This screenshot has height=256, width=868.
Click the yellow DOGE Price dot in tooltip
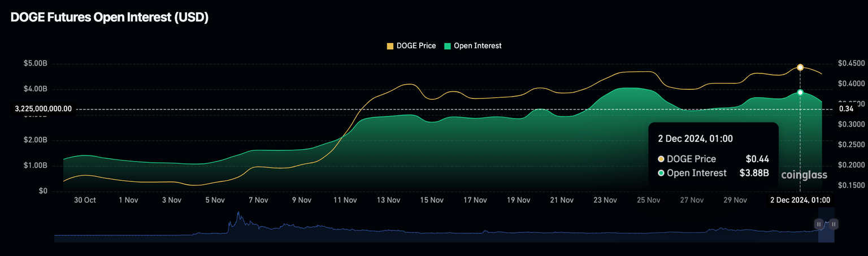(x=661, y=159)
